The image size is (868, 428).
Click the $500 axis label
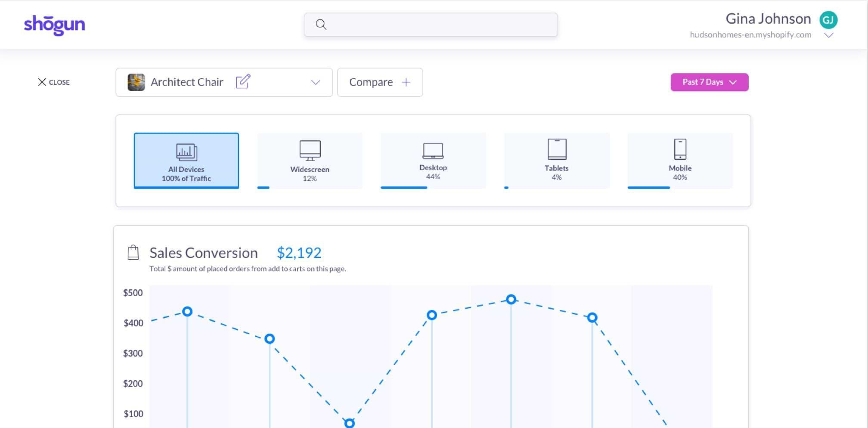(x=133, y=293)
